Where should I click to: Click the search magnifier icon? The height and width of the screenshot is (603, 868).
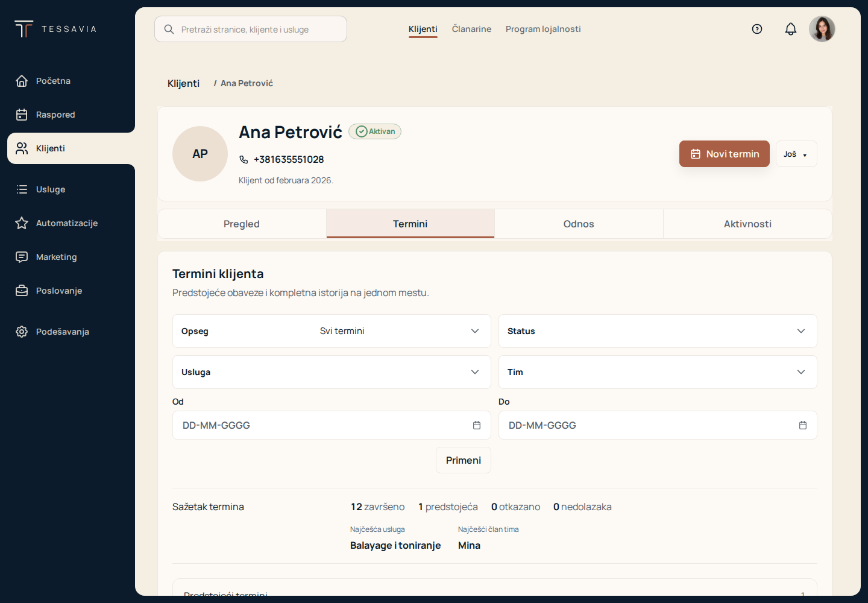(169, 29)
